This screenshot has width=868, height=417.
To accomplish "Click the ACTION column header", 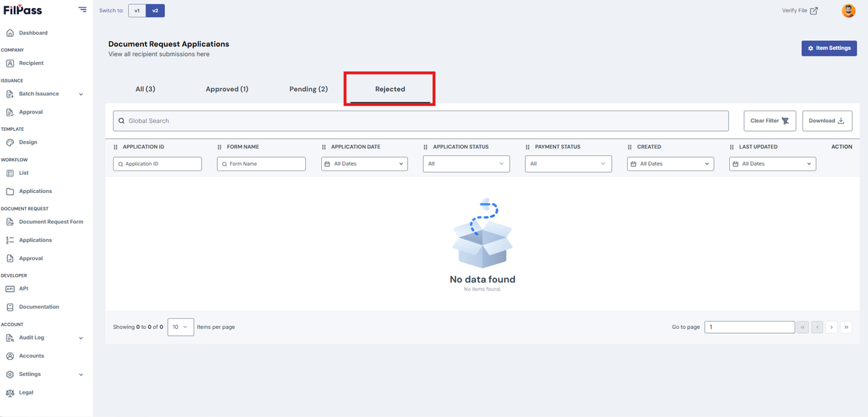I will [842, 147].
